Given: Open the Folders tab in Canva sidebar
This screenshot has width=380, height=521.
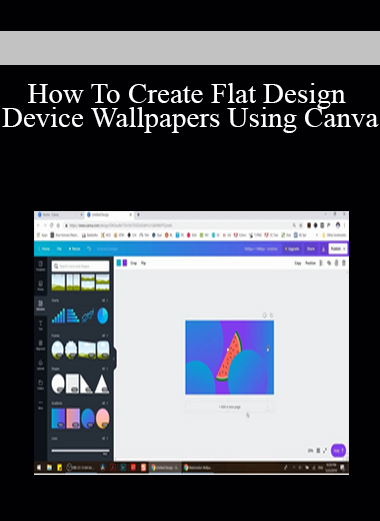Looking at the screenshot, I should [x=41, y=384].
